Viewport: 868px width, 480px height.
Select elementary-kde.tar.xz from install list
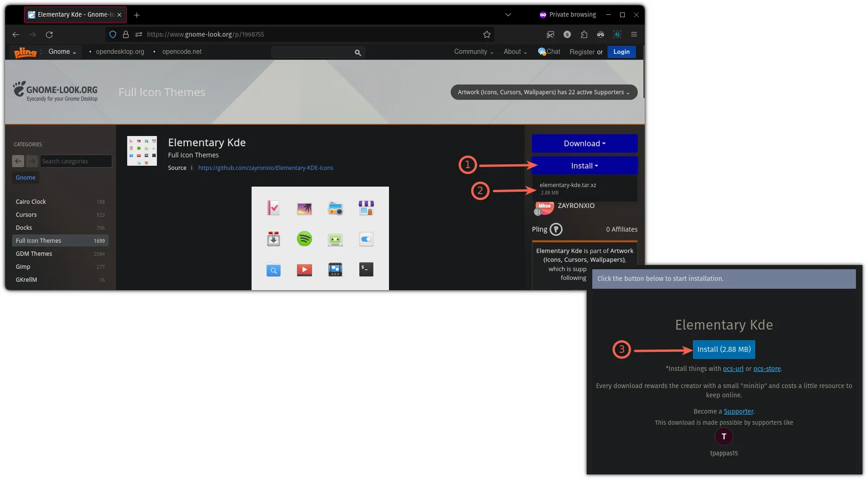[568, 185]
